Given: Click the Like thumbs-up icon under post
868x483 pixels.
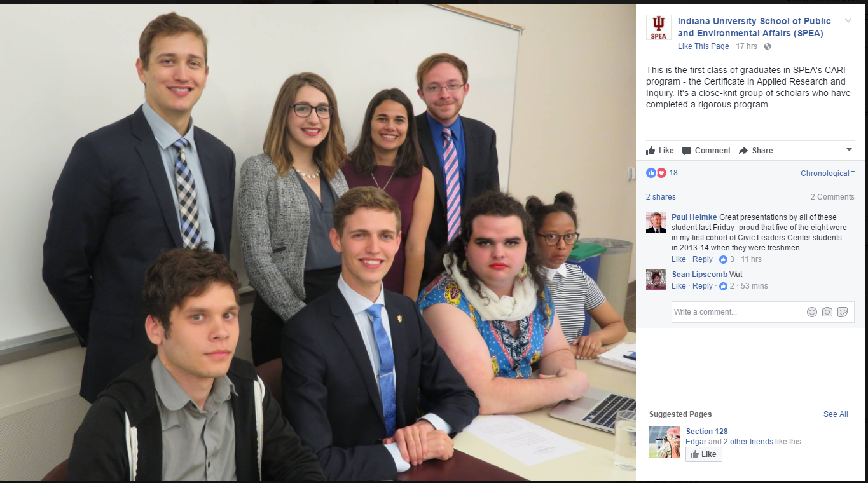Looking at the screenshot, I should click(651, 151).
